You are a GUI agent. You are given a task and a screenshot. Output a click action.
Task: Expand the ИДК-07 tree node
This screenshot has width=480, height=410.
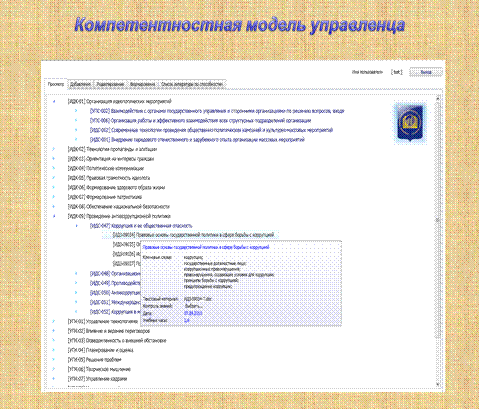coord(54,197)
